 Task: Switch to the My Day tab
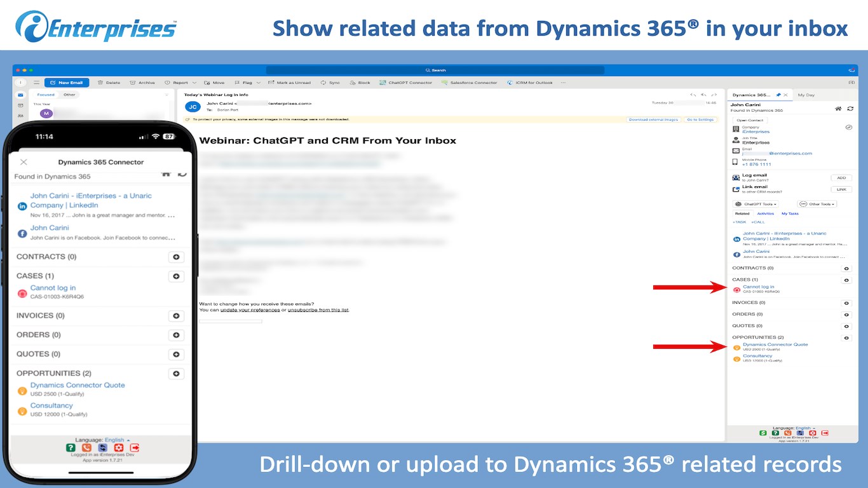pos(806,95)
